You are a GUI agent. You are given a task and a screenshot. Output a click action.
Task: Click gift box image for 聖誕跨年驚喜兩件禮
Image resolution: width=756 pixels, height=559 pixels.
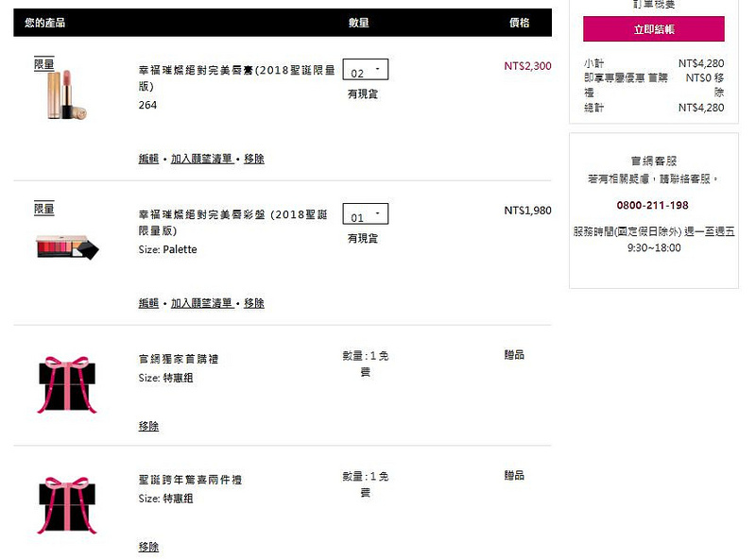(67, 505)
